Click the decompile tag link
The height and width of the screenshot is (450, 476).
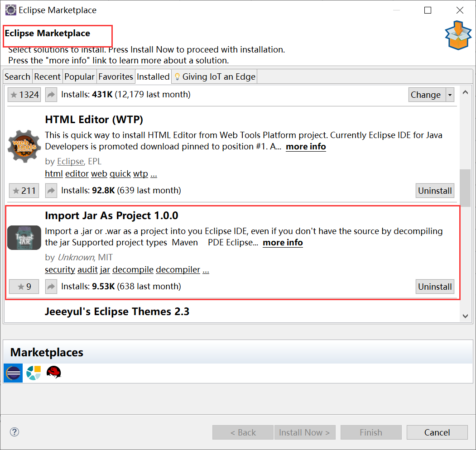click(133, 269)
